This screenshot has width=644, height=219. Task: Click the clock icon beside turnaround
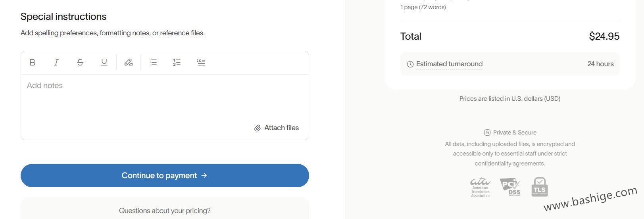(x=410, y=64)
